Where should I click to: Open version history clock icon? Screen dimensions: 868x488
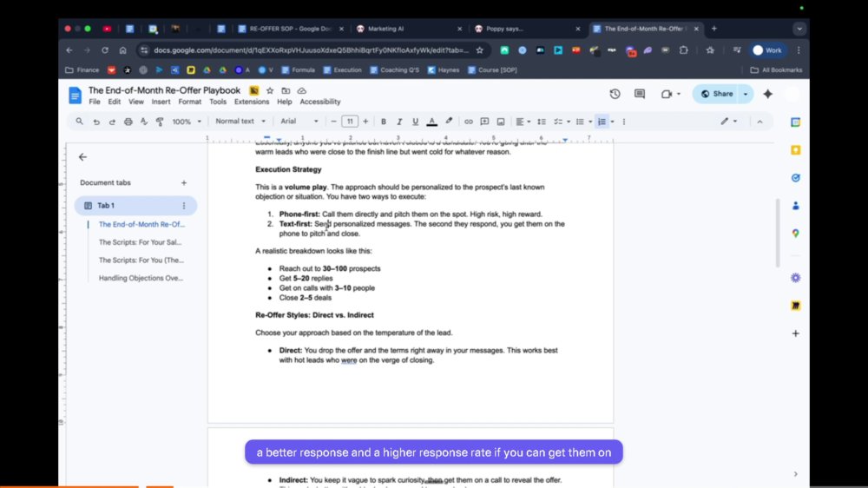coord(615,94)
